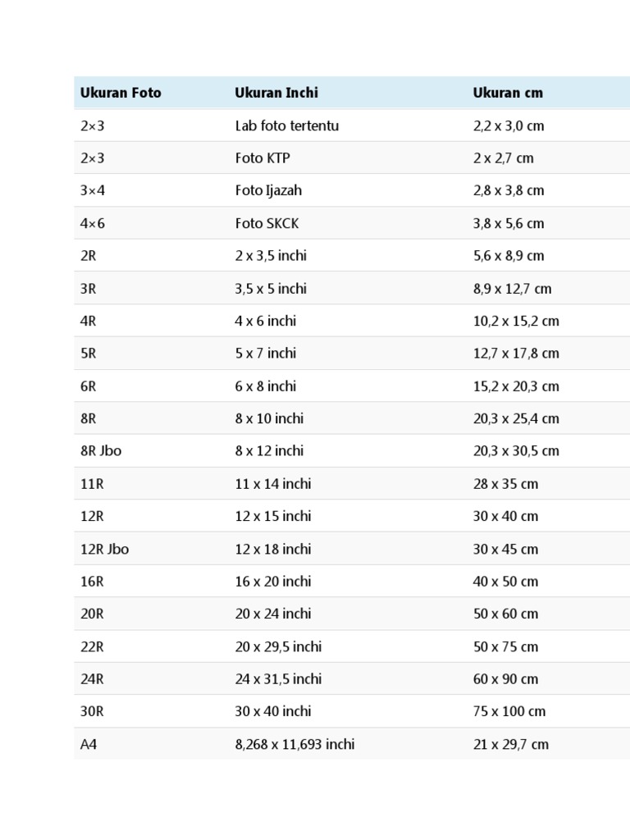Select the "Foto KTP" cell
This screenshot has height=840, width=630.
(262, 157)
